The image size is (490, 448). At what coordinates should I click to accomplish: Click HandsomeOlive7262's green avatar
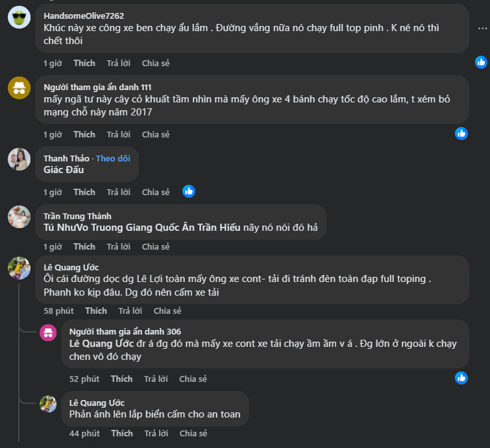(19, 18)
